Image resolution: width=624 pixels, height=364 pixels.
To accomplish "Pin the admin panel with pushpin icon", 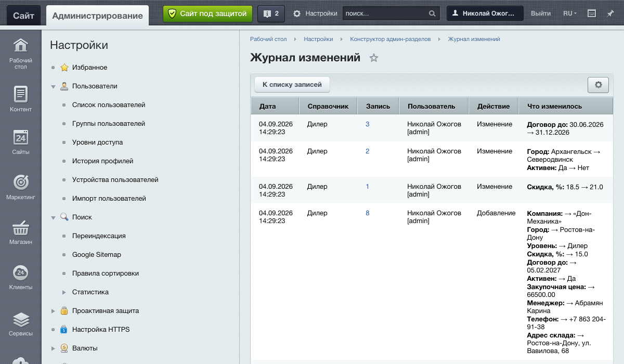I will click(x=610, y=14).
